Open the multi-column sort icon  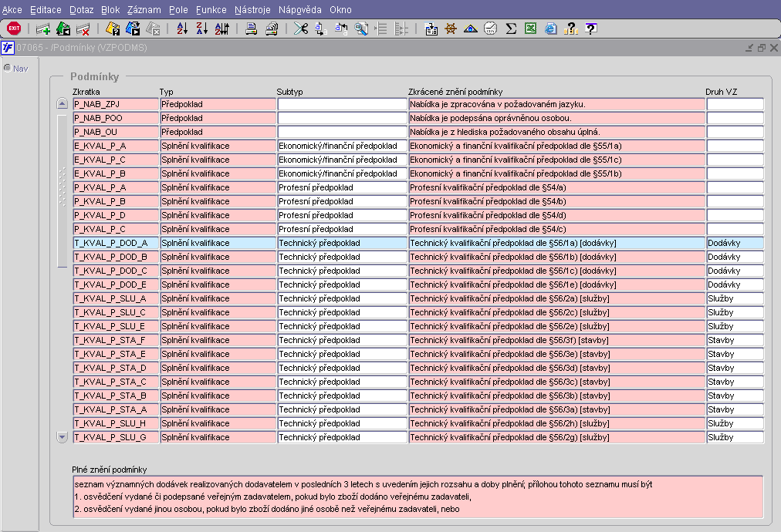coord(221,29)
